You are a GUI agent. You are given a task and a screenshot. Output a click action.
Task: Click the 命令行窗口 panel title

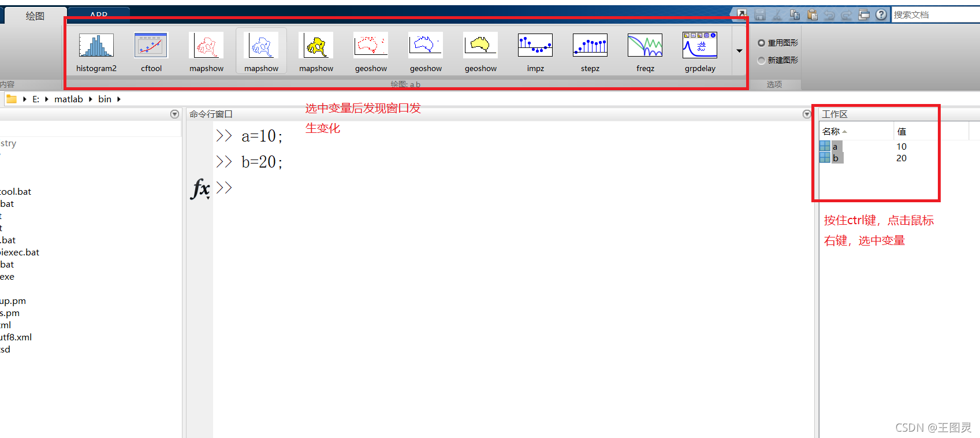click(x=211, y=114)
